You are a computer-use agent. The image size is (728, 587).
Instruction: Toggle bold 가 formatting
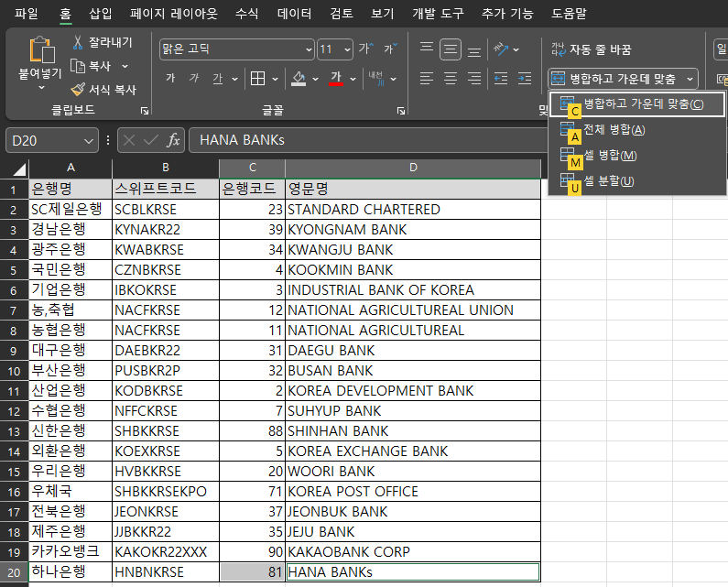click(170, 79)
